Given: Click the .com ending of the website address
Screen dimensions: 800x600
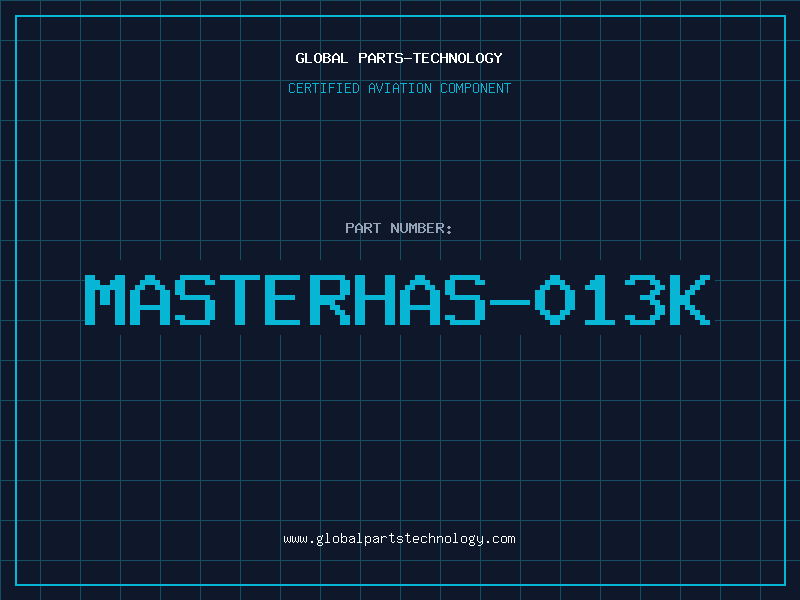Looking at the screenshot, I should click(500, 539).
